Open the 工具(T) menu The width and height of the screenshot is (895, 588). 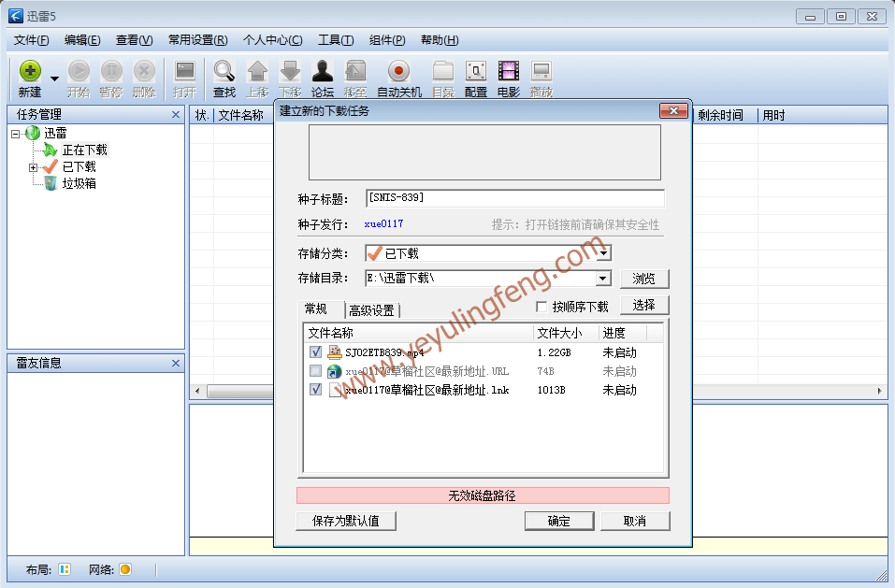[336, 40]
